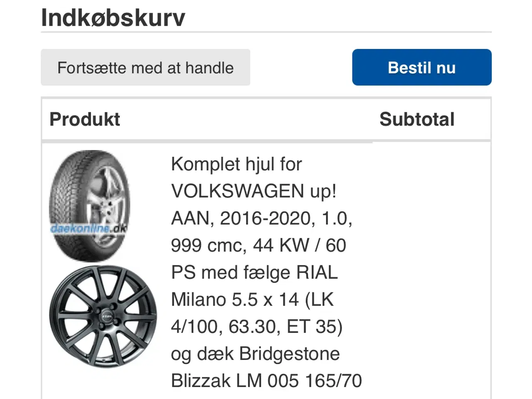Select text 'Bridgestone Blizzak LM 005 165/70'

pos(266,367)
